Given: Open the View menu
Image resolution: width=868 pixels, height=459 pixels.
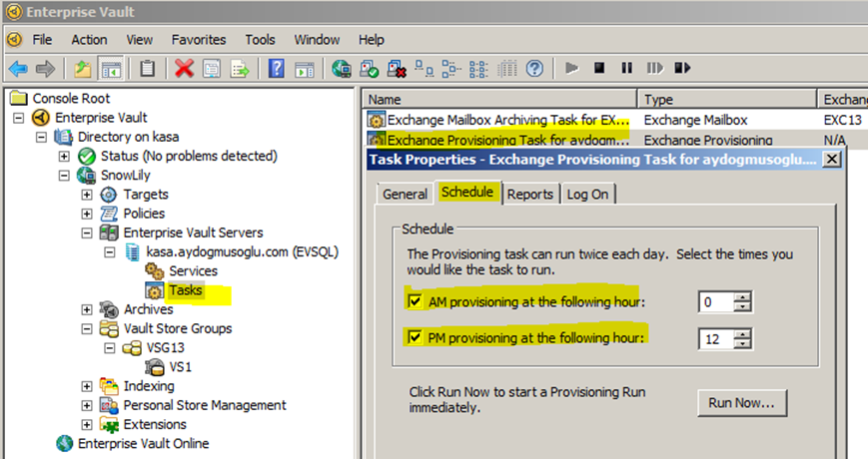Looking at the screenshot, I should [x=140, y=40].
